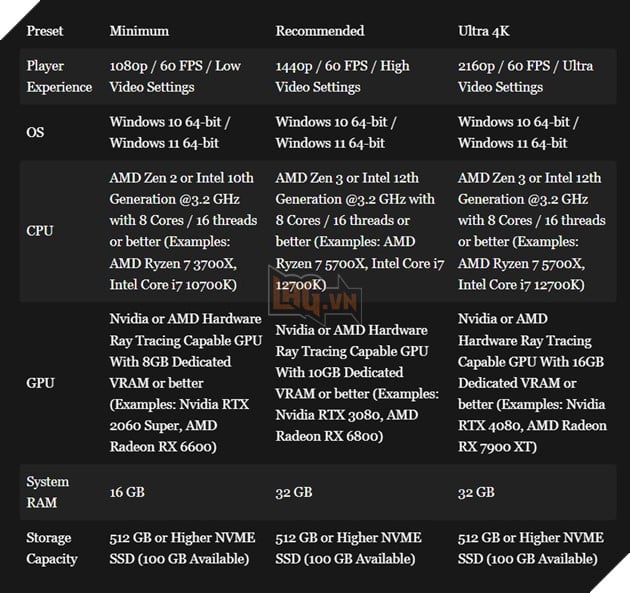Click the 16 GB System RAM cell
630x593 pixels.
pyautogui.click(x=127, y=492)
